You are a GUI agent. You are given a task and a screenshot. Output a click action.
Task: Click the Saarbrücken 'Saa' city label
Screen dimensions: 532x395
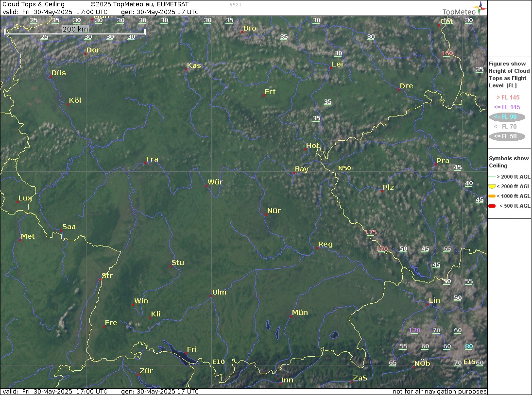(69, 227)
